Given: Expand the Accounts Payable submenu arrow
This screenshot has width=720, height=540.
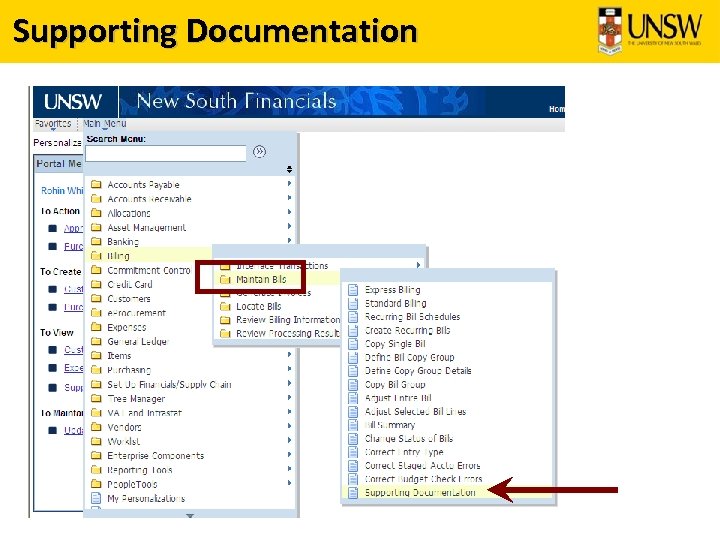Looking at the screenshot, I should pyautogui.click(x=289, y=184).
